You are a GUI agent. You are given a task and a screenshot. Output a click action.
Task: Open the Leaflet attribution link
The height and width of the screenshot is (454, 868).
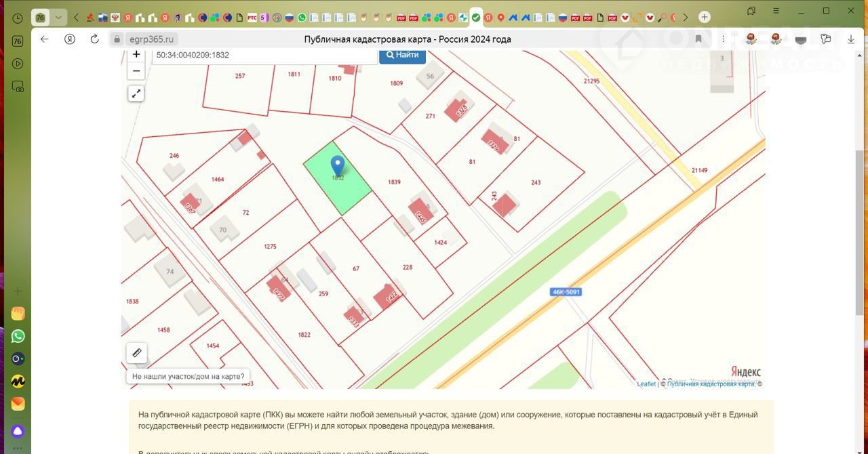(x=646, y=384)
